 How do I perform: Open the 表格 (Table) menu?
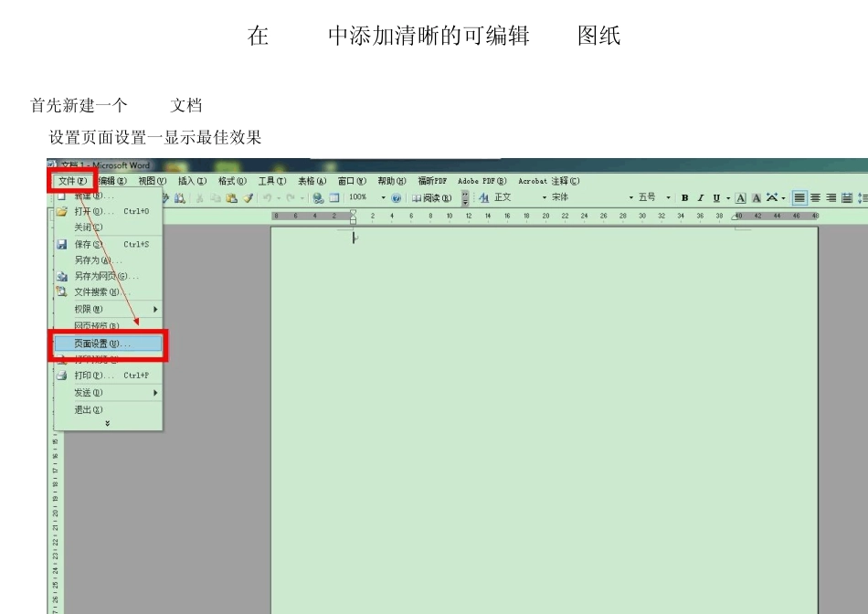pos(312,181)
